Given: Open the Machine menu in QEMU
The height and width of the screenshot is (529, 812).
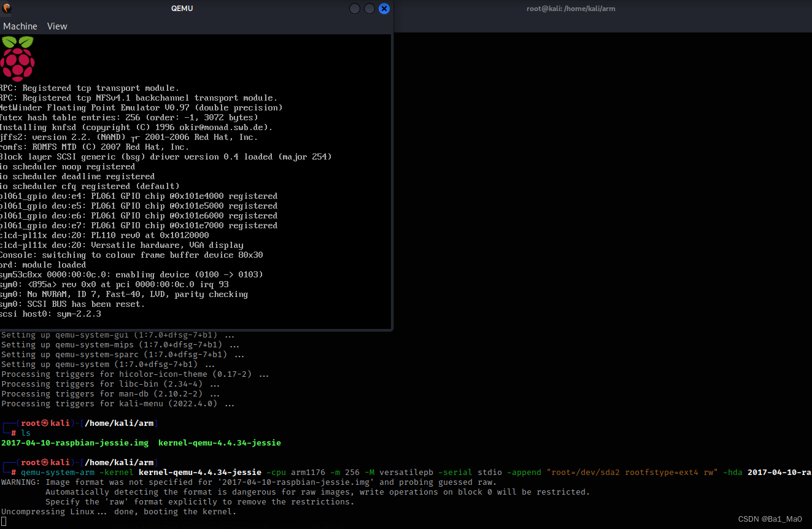Looking at the screenshot, I should point(20,26).
